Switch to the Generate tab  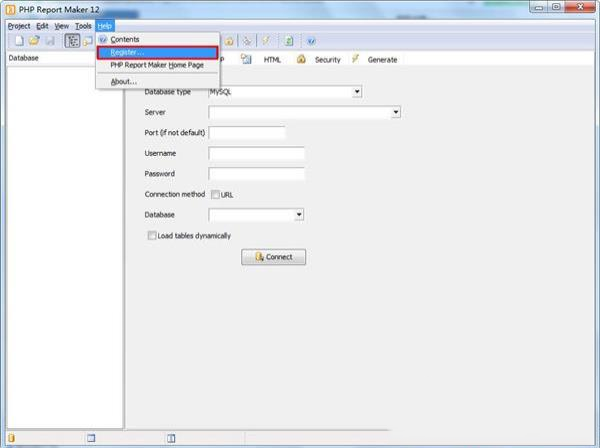click(x=382, y=60)
